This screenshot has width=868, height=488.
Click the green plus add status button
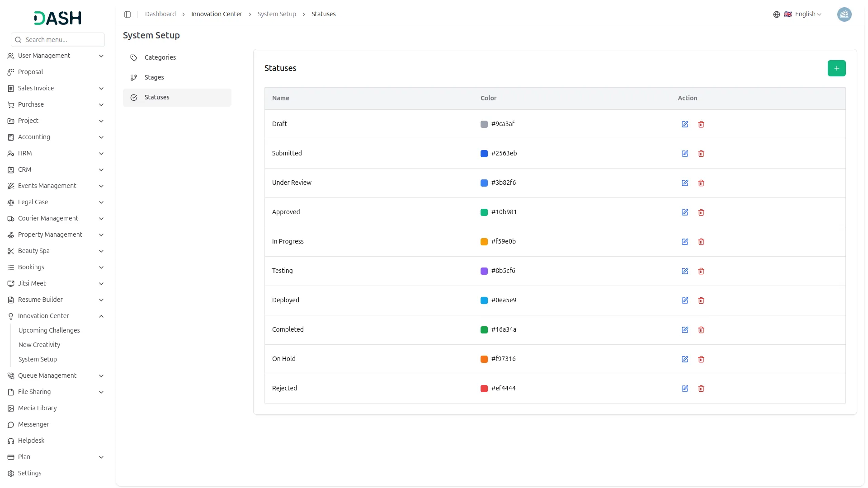click(x=836, y=68)
